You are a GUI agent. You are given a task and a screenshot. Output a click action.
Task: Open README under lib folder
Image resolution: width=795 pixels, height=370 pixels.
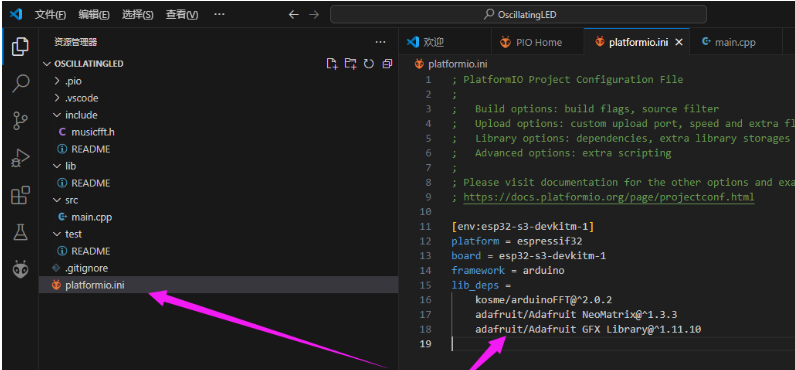(x=91, y=183)
